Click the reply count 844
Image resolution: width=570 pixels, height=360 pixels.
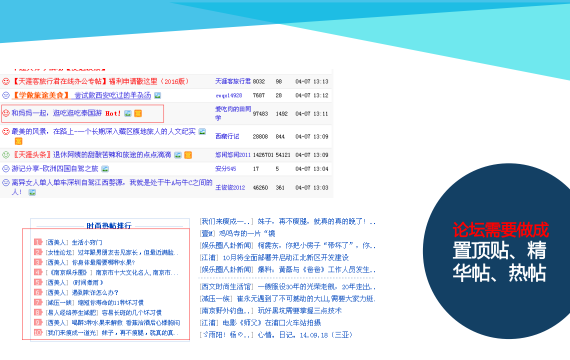(x=280, y=137)
